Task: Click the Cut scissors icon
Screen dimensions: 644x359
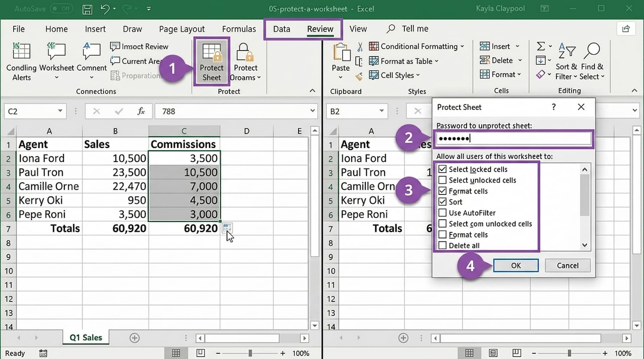Action: (x=360, y=47)
